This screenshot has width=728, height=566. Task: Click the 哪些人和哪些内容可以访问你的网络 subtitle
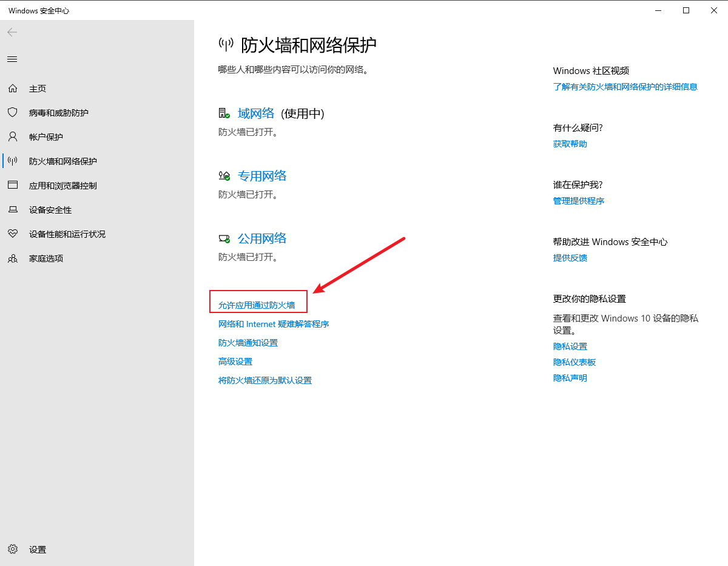(x=294, y=70)
